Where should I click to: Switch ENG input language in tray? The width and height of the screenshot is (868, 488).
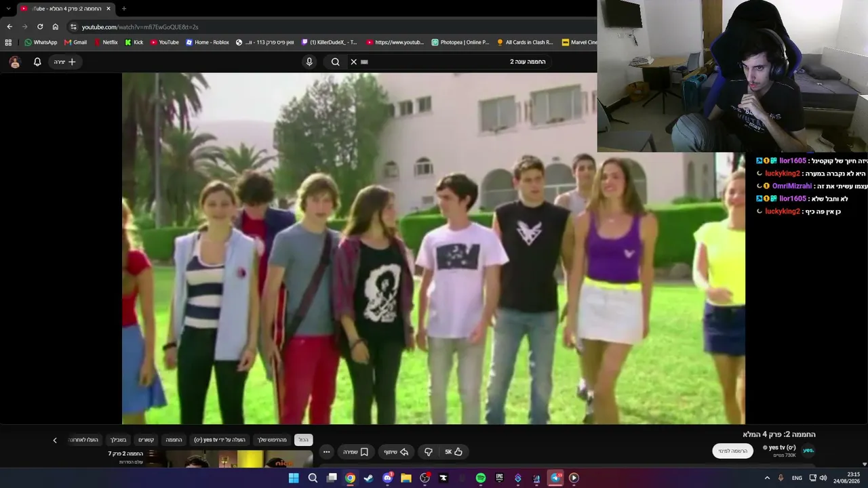pos(797,478)
